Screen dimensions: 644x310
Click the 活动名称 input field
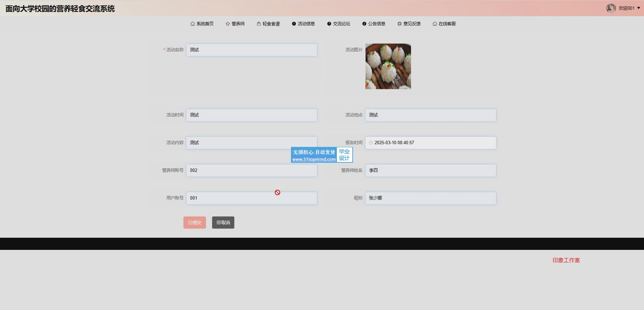pyautogui.click(x=252, y=50)
